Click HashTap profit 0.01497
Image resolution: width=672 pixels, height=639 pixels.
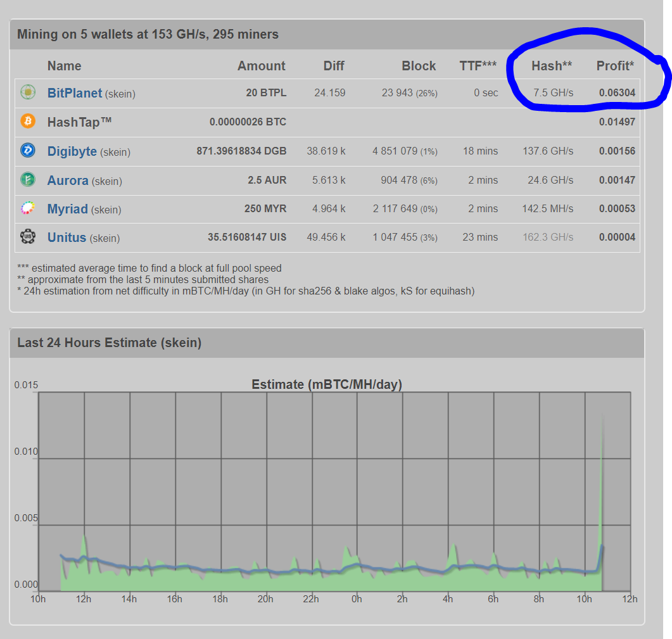click(617, 122)
